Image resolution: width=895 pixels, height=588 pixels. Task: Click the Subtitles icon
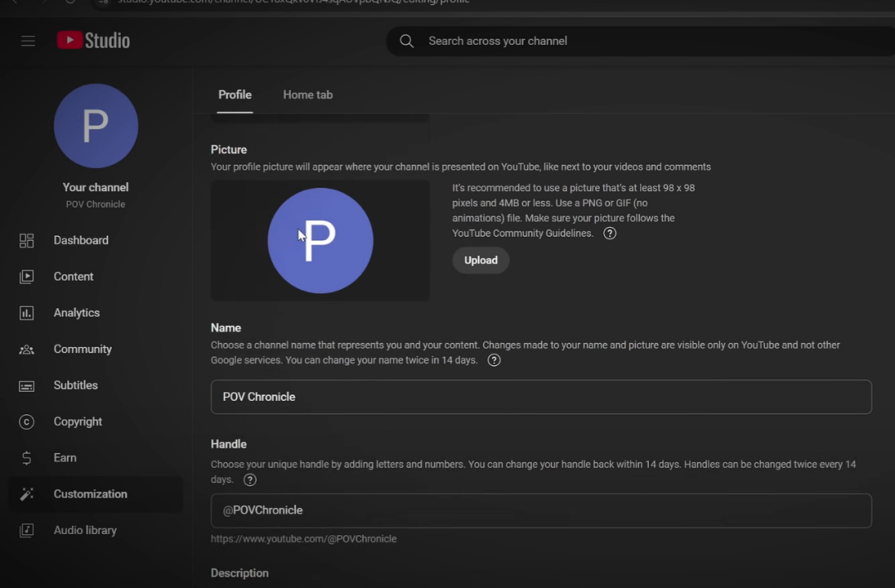click(x=27, y=386)
